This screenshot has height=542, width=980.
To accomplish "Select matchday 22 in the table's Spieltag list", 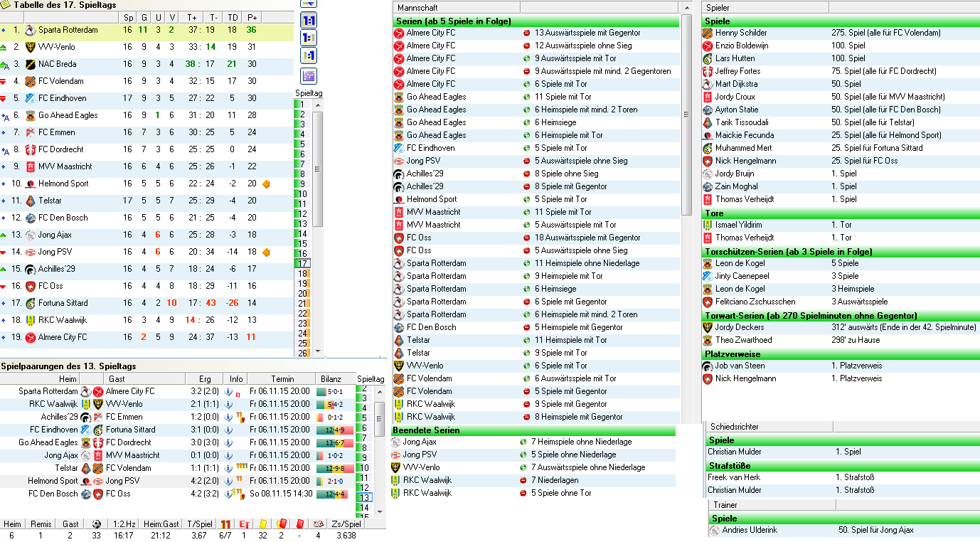I will [302, 313].
